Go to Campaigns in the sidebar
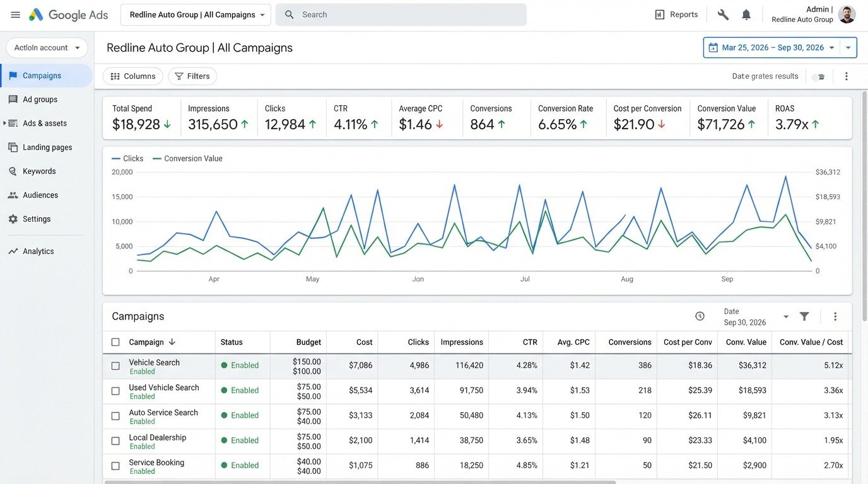Screen dimensions: 868x484 click(x=46, y=76)
